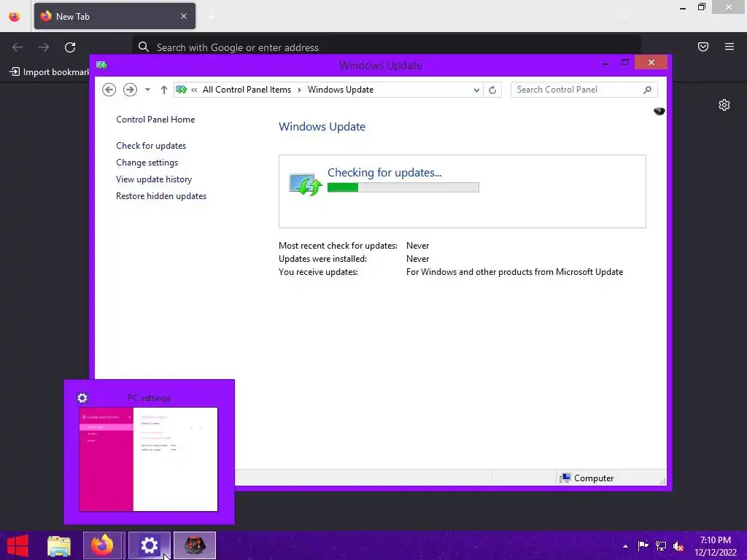
Task: Open Control Panel Home link
Action: [x=155, y=120]
